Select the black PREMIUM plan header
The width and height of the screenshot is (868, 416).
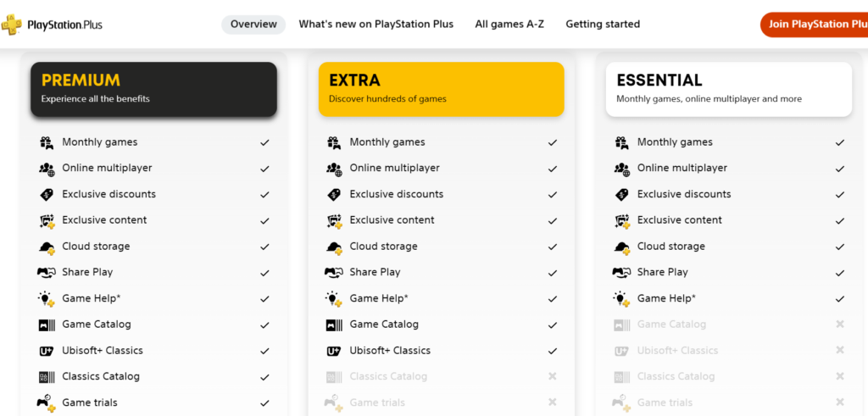[x=154, y=89]
